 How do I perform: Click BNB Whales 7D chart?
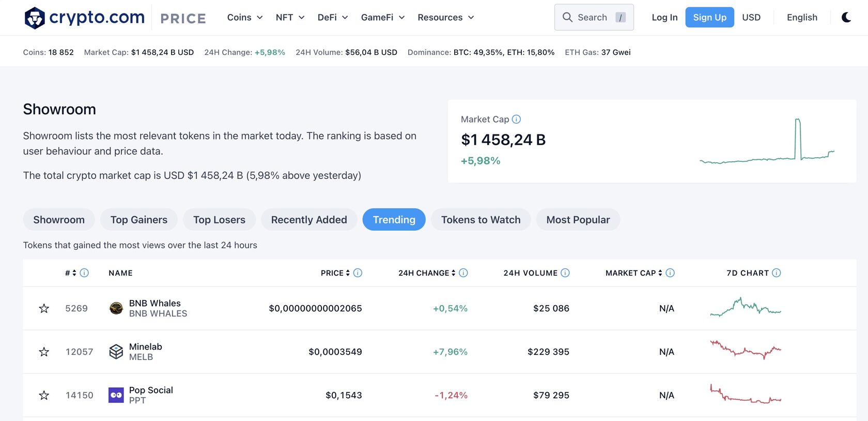pyautogui.click(x=746, y=307)
